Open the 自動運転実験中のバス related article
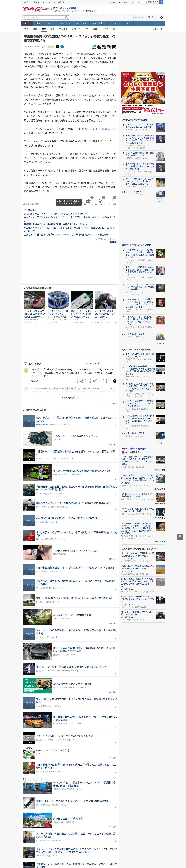The height and width of the screenshot is (868, 186). coord(56,224)
